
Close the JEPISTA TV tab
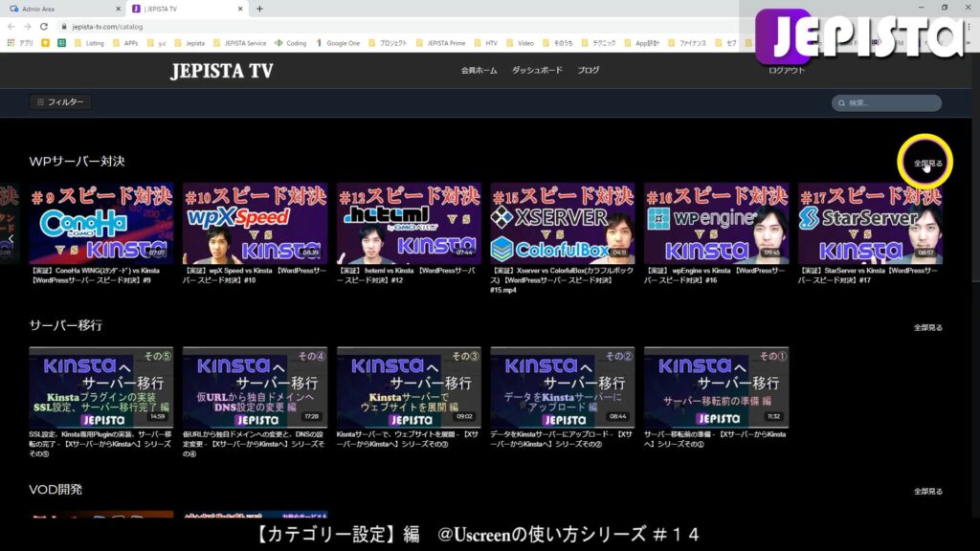click(x=240, y=9)
